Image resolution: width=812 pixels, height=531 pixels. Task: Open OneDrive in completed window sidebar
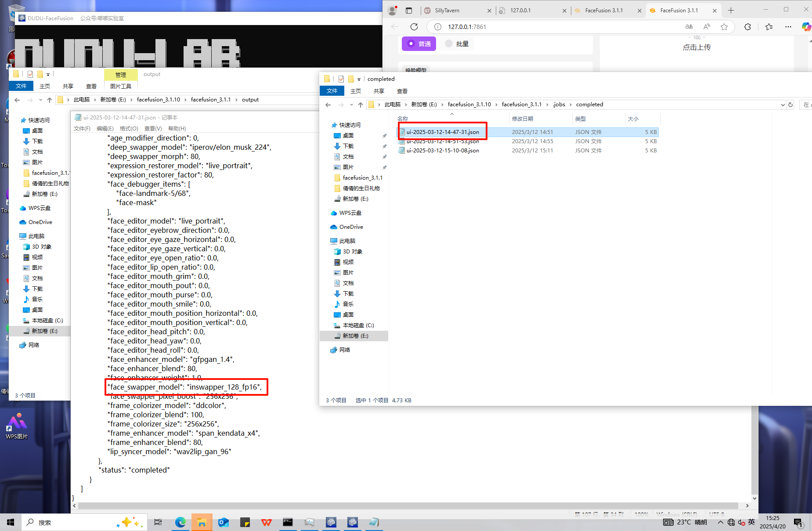(351, 227)
